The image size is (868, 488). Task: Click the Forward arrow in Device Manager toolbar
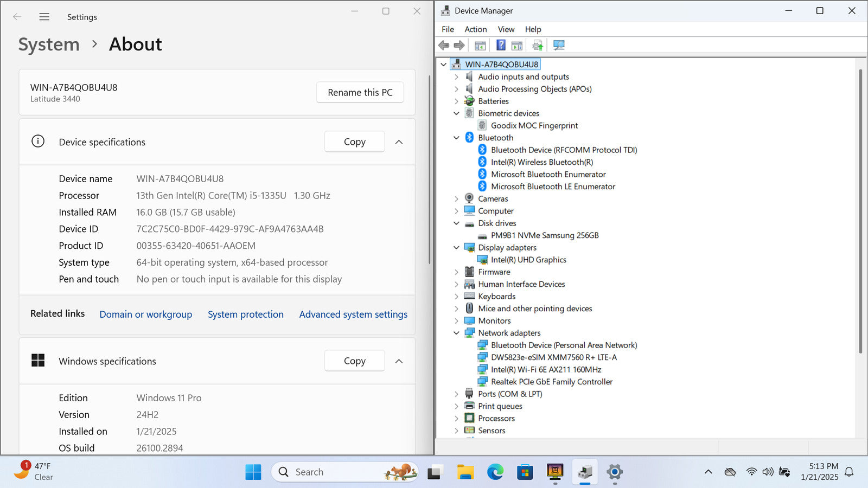point(459,45)
